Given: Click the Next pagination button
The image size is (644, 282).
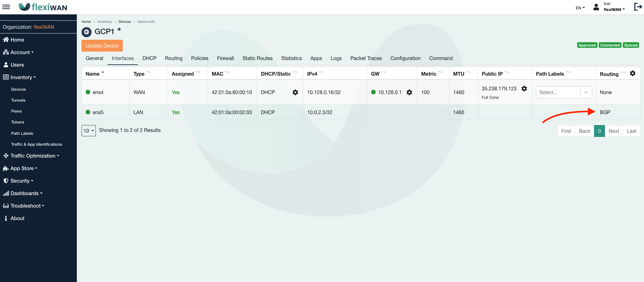Looking at the screenshot, I should [613, 131].
